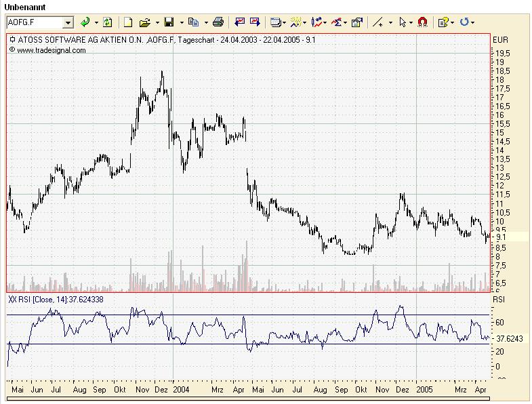The width and height of the screenshot is (532, 404).
Task: Click the XX icon beside RSI label
Action: [12, 300]
